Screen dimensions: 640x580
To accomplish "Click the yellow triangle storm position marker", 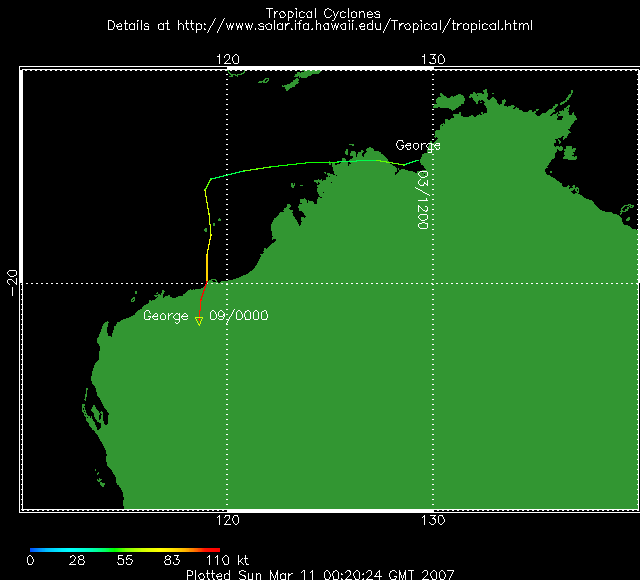I will tap(199, 321).
